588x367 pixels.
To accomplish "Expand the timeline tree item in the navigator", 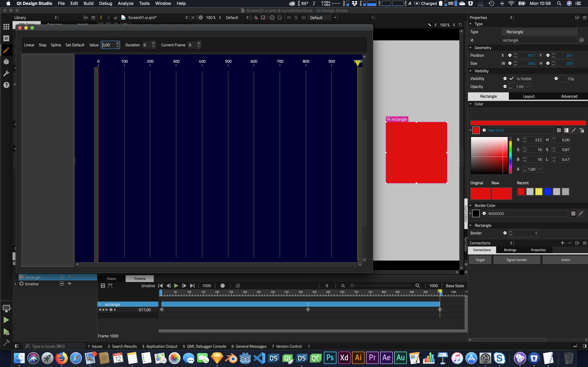I will coord(16,284).
